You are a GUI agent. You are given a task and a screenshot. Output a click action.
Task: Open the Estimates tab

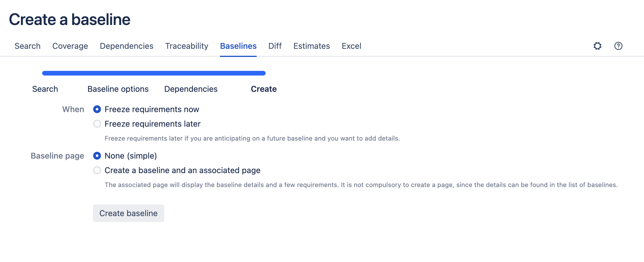pyautogui.click(x=312, y=46)
